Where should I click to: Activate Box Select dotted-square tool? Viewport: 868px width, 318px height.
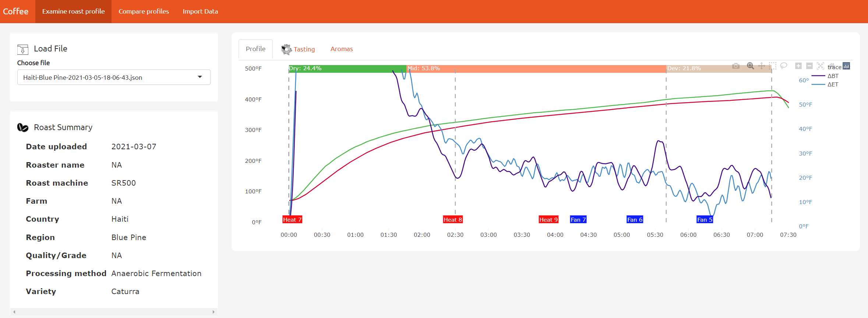click(773, 66)
